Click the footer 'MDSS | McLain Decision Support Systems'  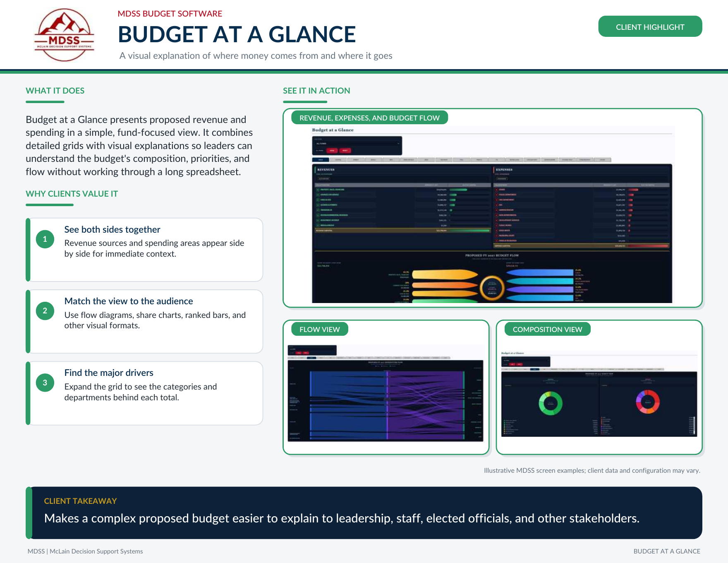(x=85, y=551)
